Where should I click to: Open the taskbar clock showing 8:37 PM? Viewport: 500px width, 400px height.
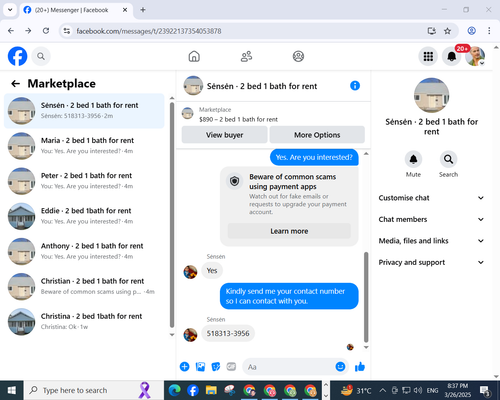click(457, 390)
